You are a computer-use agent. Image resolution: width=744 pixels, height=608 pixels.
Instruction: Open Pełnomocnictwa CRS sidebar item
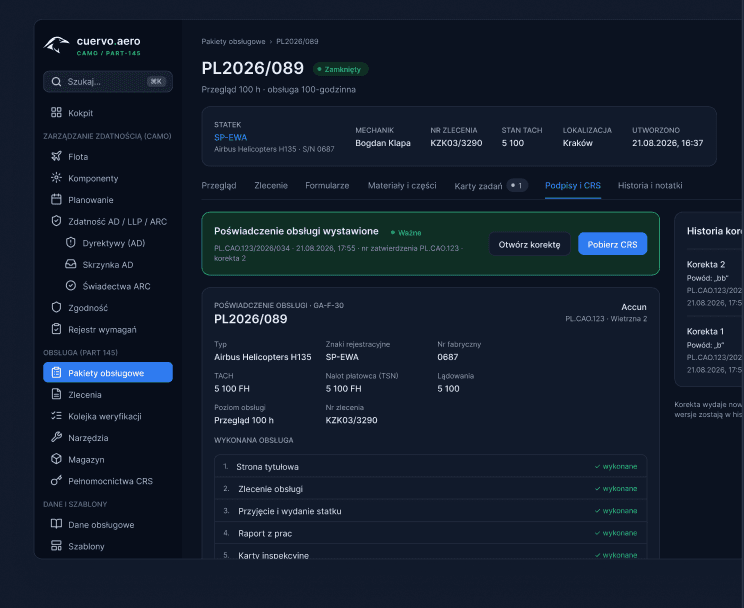(108, 481)
